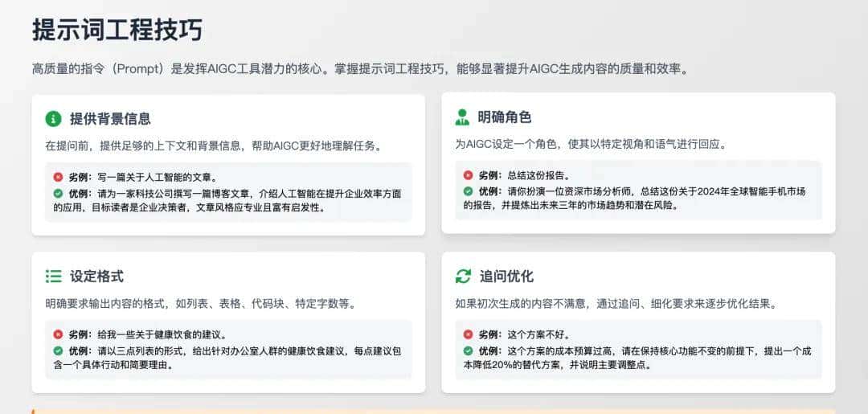
Task: Click the list icon beside 设定格式
Action: (x=53, y=277)
